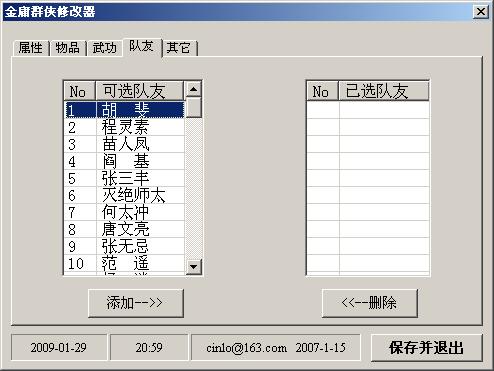This screenshot has height=371, width=494.
Task: Click the scroll down arrow of teammate list
Action: (194, 266)
